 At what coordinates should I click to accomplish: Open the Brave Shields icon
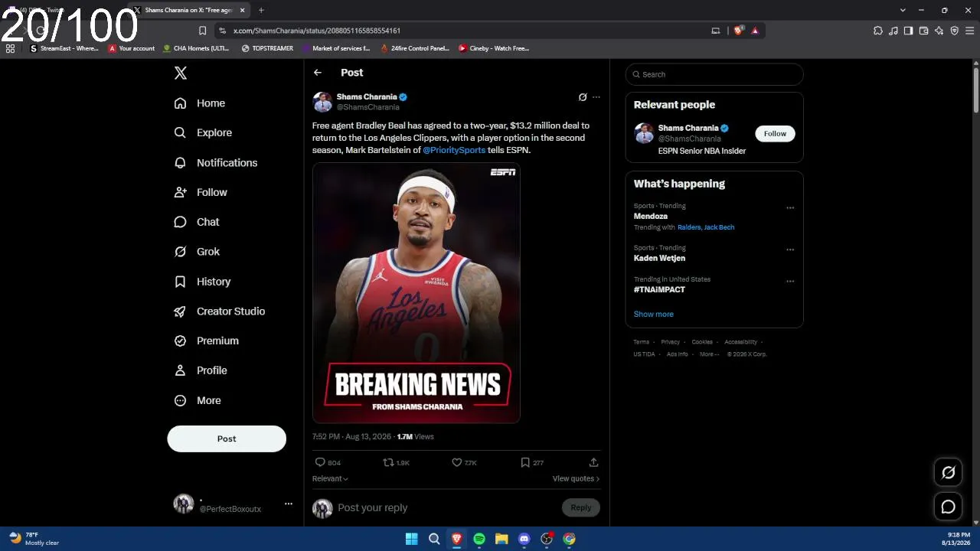click(x=738, y=31)
